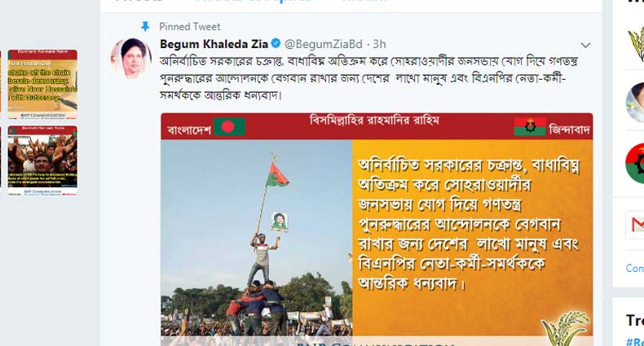Screen dimensions: 644x346
Task: Click the @BegumZiaBd handle
Action: click(x=324, y=44)
